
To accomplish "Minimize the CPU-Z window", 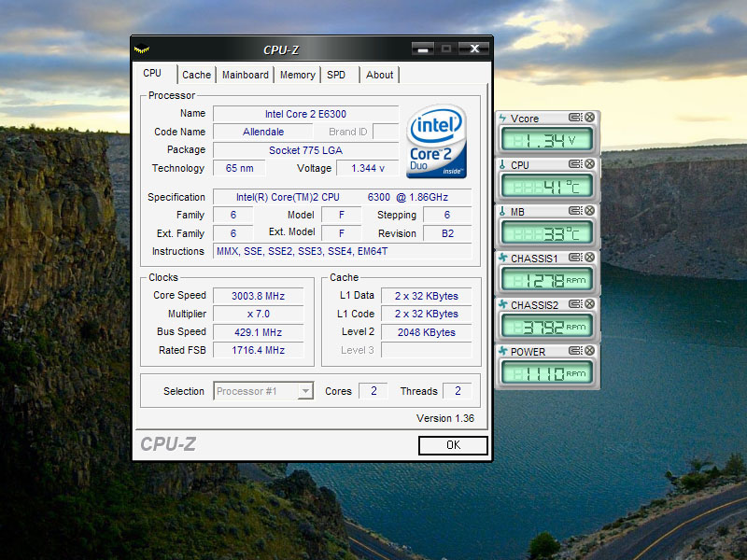I will pos(423,49).
